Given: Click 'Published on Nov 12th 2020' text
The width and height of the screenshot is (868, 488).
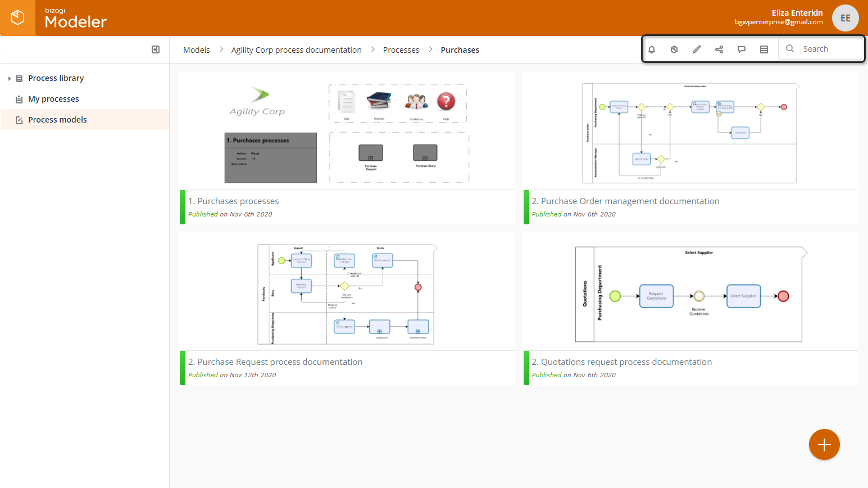Looking at the screenshot, I should click(x=232, y=375).
